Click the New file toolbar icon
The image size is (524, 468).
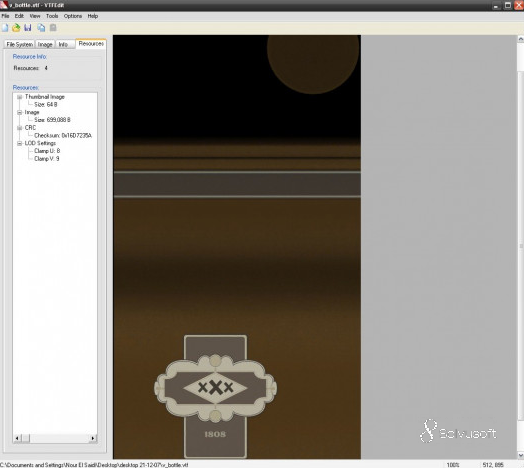point(5,28)
